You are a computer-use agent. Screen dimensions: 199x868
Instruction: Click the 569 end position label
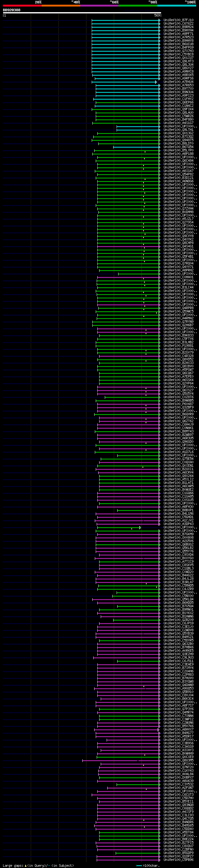[x=157, y=16]
